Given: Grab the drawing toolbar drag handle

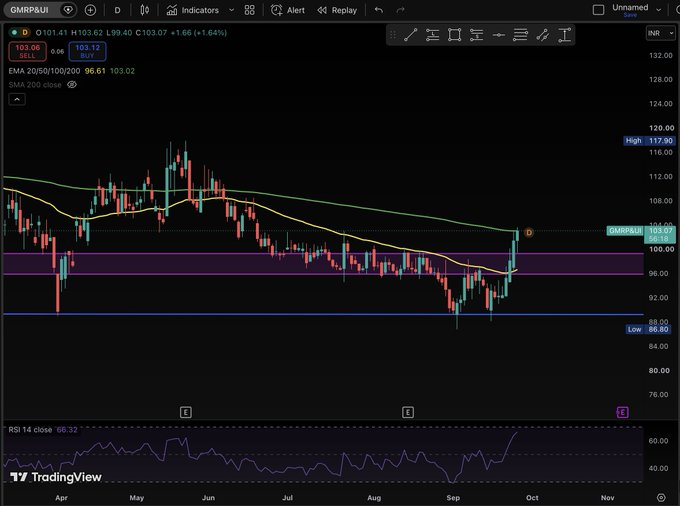Looking at the screenshot, I should click(392, 35).
